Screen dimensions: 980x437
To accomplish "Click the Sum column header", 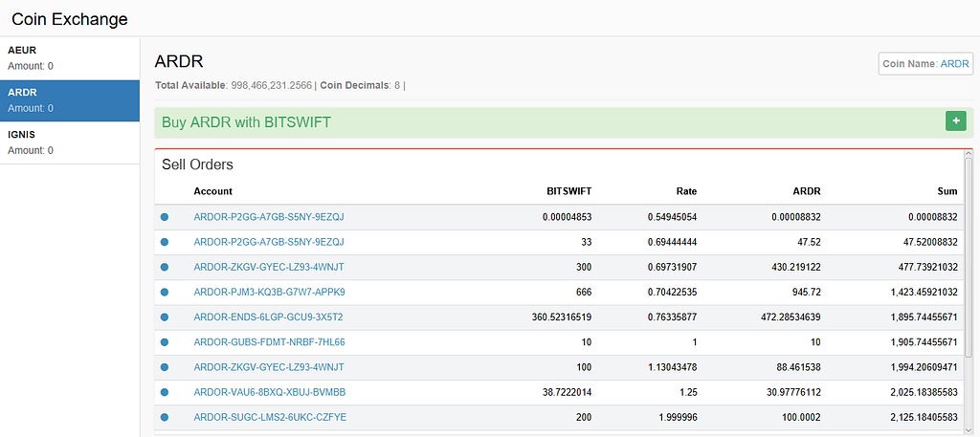I will click(x=947, y=191).
